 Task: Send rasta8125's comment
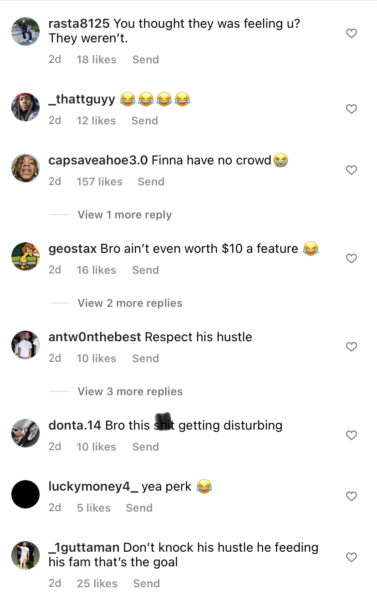point(145,60)
